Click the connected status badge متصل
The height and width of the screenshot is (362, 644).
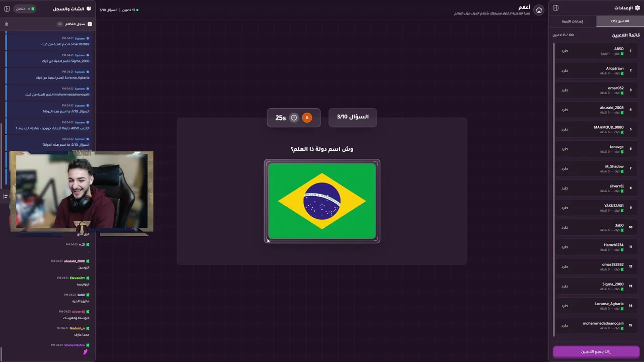(x=25, y=9)
